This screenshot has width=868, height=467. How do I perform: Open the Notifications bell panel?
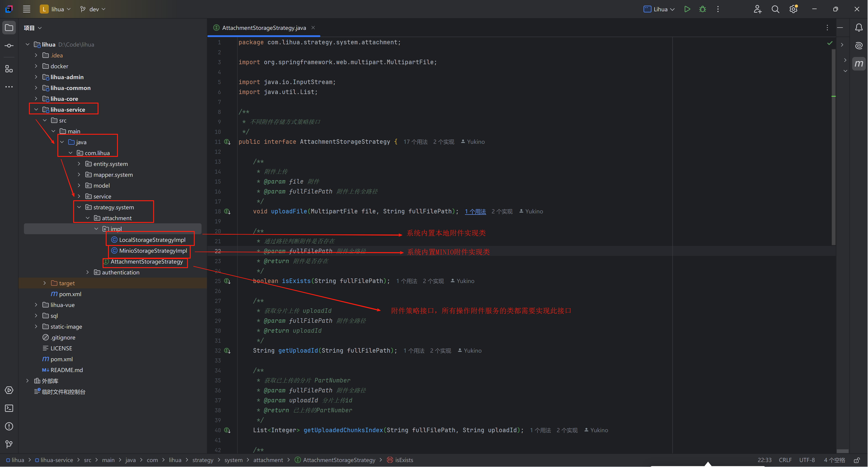pyautogui.click(x=859, y=28)
